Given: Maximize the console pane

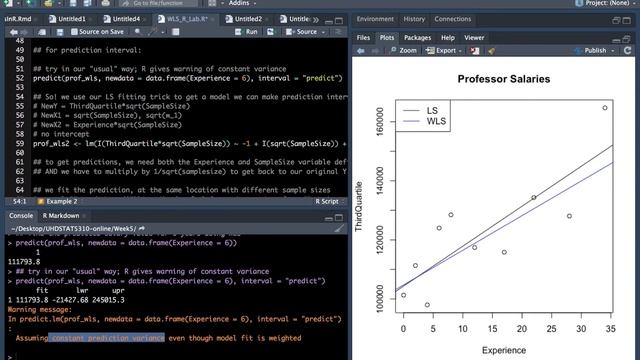Looking at the screenshot, I should tap(339, 218).
